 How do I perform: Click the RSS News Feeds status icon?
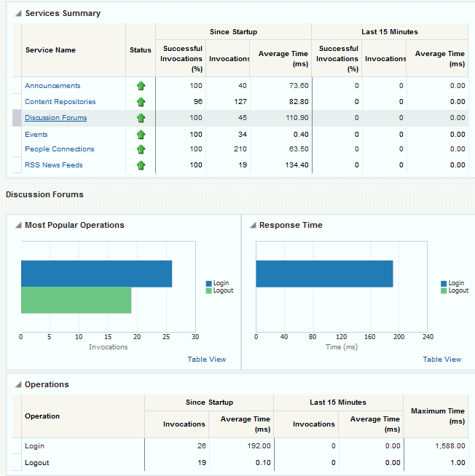[x=141, y=165]
